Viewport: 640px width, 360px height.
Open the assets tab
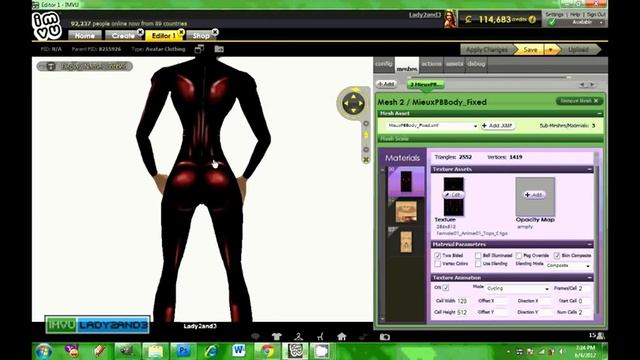pos(454,64)
